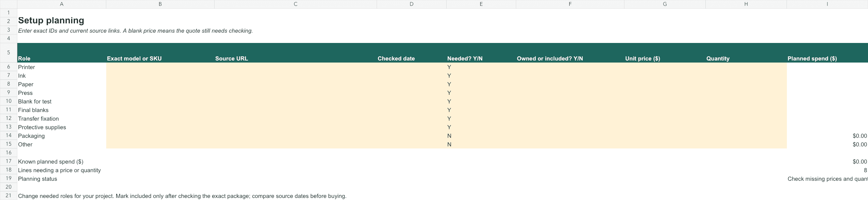The width and height of the screenshot is (868, 200).
Task: Select the 'Other' role cell
Action: pyautogui.click(x=62, y=144)
